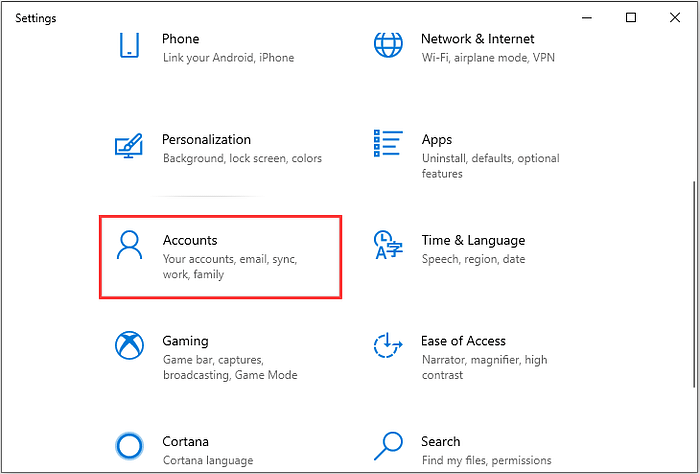Open Ease of Access heading
Viewport: 700px width, 474px height.
(x=463, y=341)
